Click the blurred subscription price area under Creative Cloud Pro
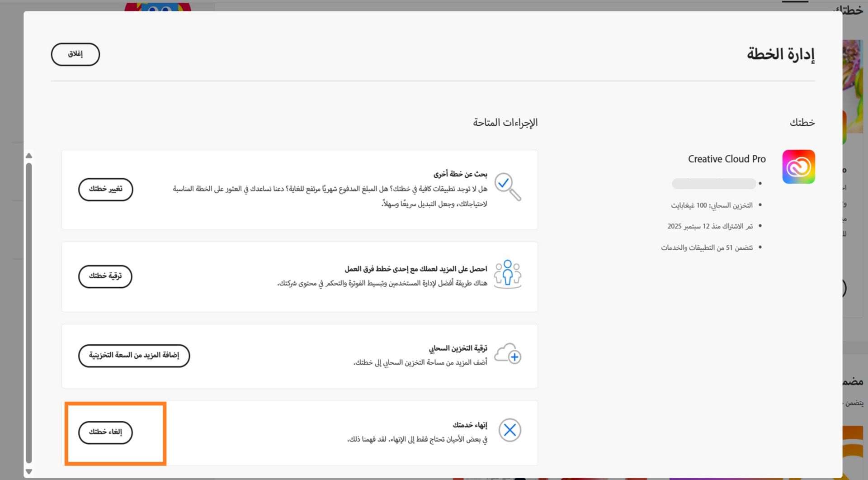The image size is (868, 480). click(713, 184)
